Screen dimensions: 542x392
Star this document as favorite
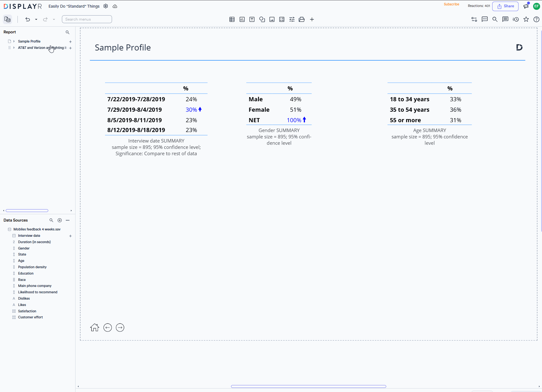pos(526,19)
